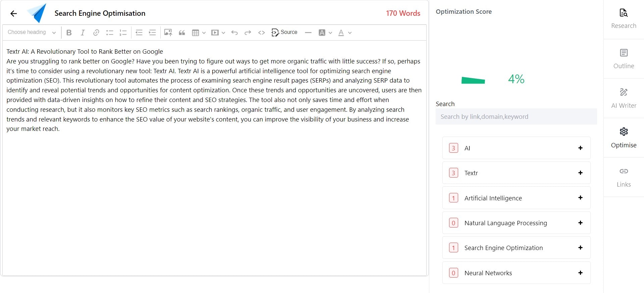Click the Search Engine Optimisation document title
The image size is (644, 293).
coord(100,13)
